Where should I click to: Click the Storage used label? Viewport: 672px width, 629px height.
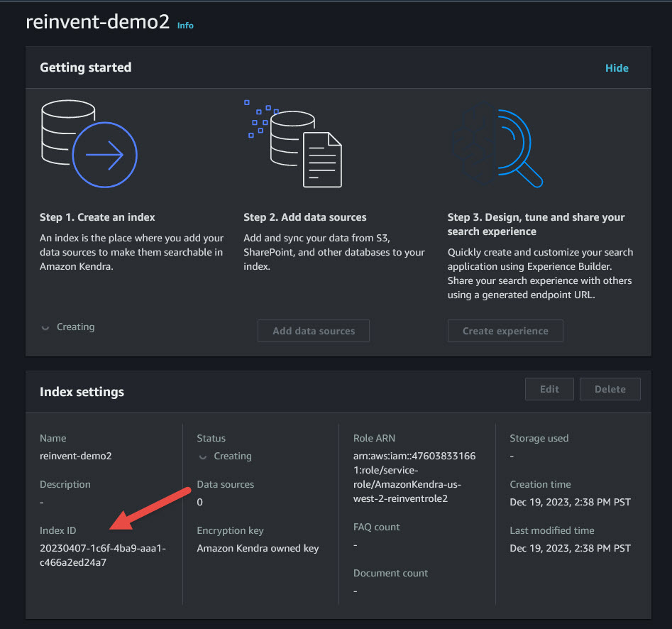click(539, 438)
